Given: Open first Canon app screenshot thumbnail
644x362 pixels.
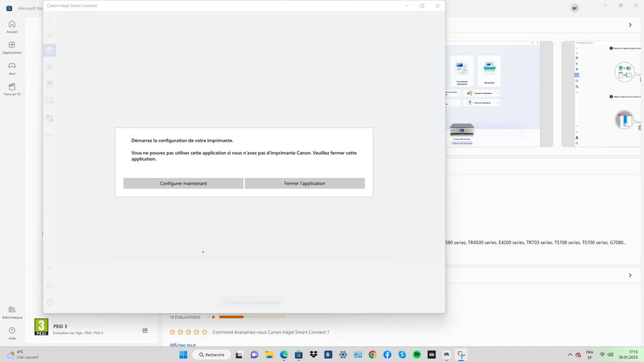Looking at the screenshot, I should (x=499, y=93).
